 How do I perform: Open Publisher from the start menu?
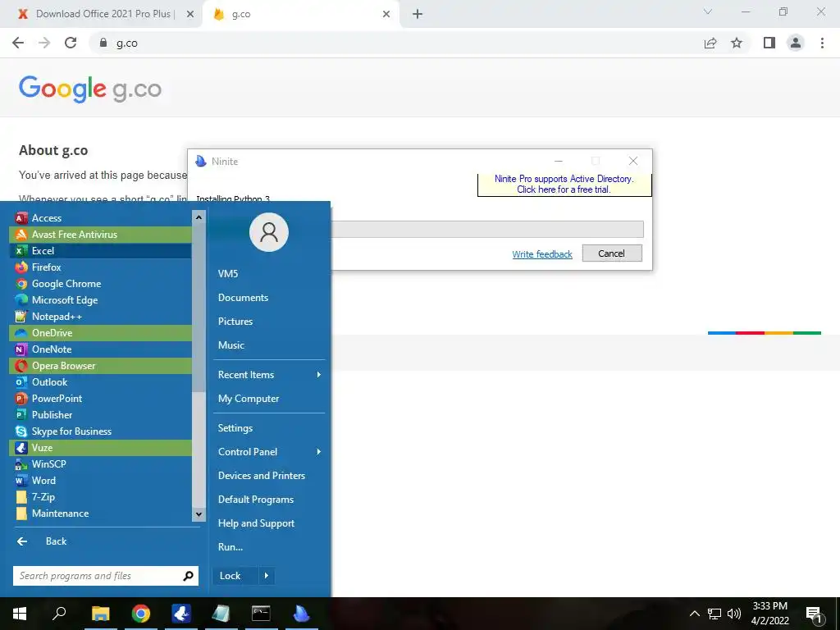click(100, 415)
